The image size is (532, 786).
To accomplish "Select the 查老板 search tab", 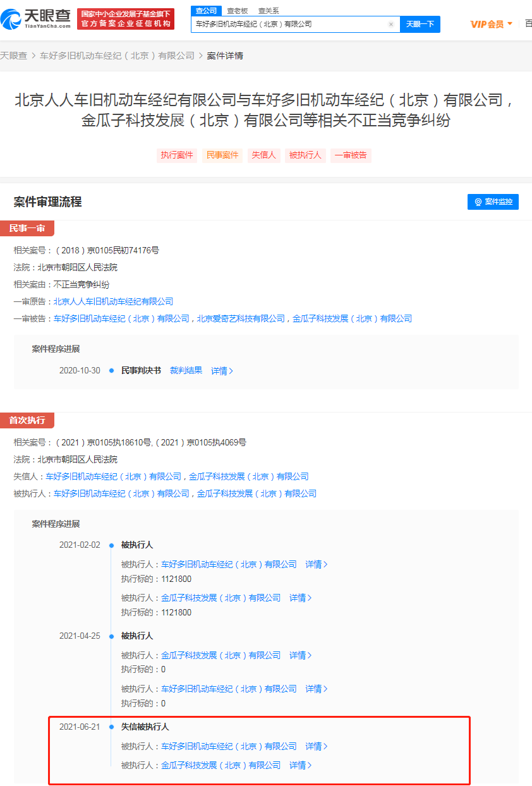I will point(238,11).
